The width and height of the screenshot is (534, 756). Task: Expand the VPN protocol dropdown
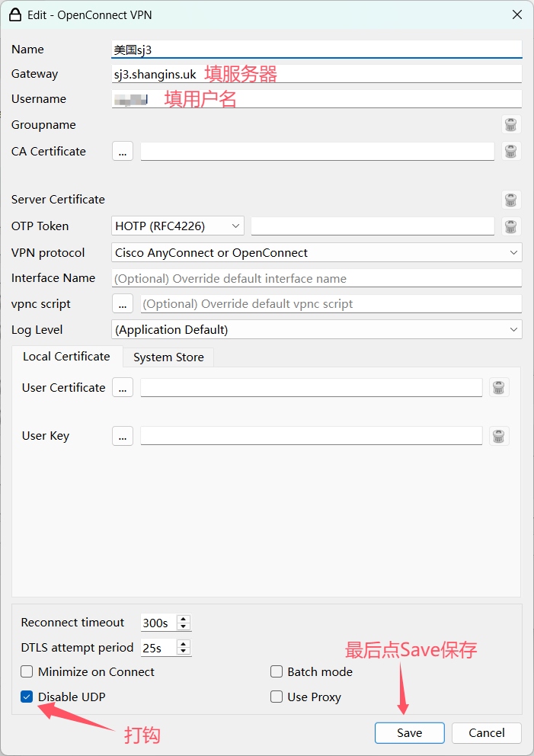(x=316, y=253)
